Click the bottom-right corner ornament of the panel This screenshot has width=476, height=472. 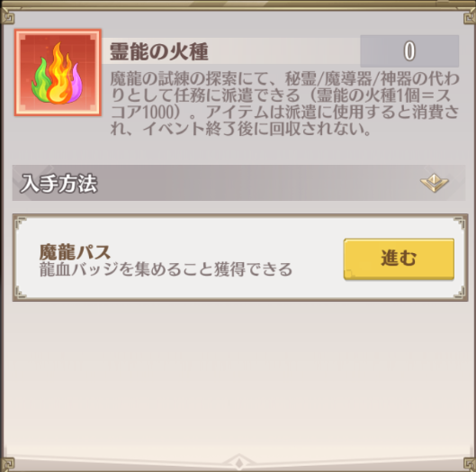click(x=470, y=464)
